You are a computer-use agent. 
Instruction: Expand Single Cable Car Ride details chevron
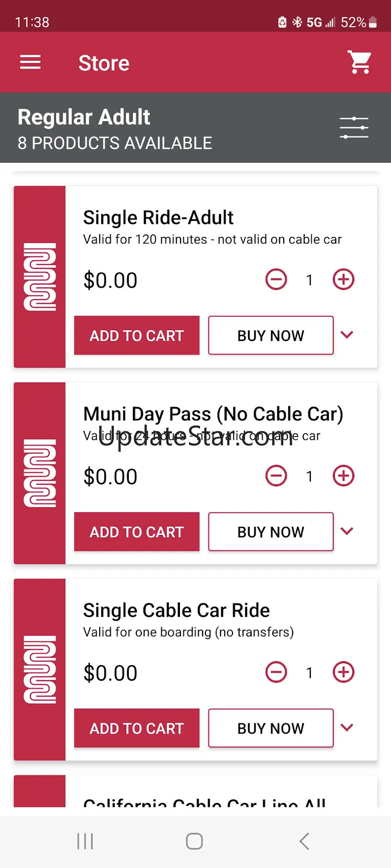click(347, 727)
